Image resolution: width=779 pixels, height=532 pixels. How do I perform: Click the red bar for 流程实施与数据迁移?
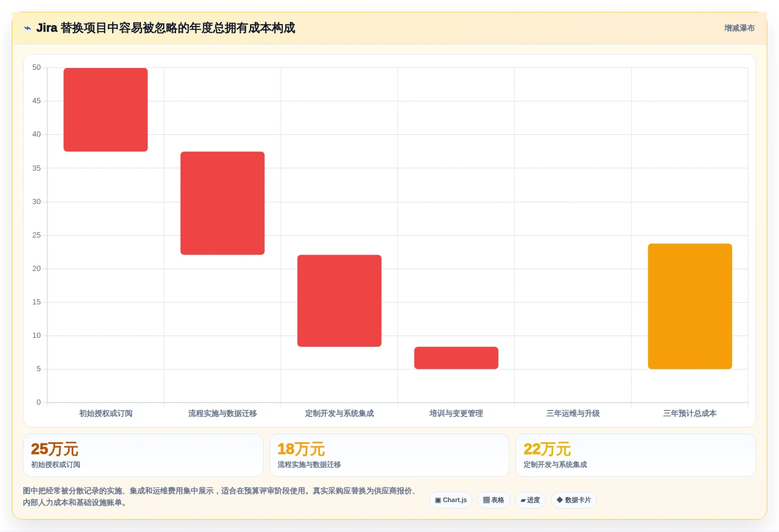[222, 203]
